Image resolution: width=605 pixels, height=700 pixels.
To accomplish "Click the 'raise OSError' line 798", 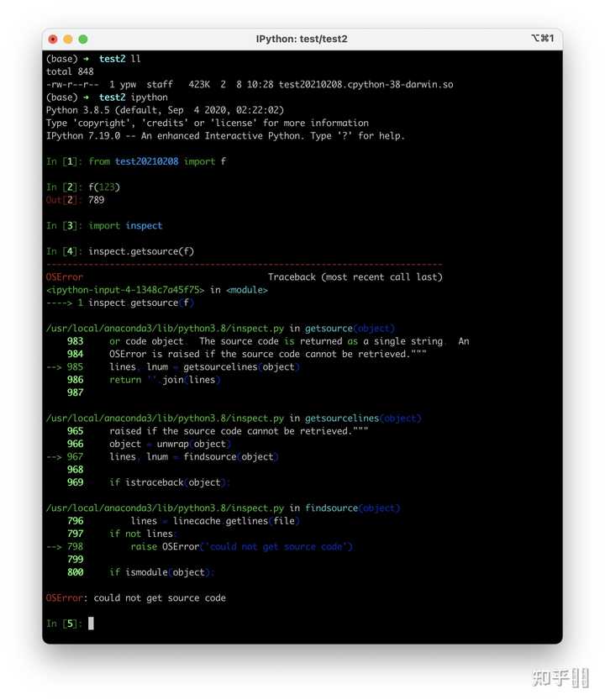I will click(x=241, y=547).
